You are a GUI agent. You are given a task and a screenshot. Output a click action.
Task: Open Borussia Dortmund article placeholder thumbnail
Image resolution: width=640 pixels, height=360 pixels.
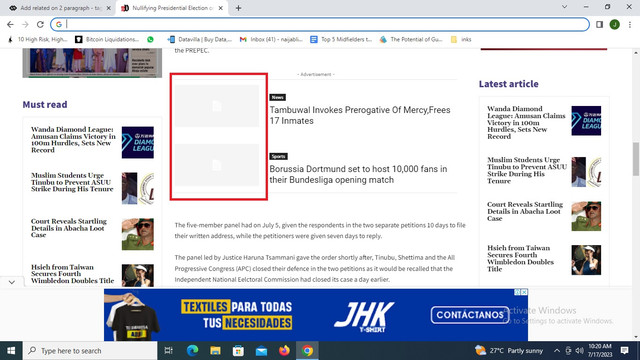(217, 165)
